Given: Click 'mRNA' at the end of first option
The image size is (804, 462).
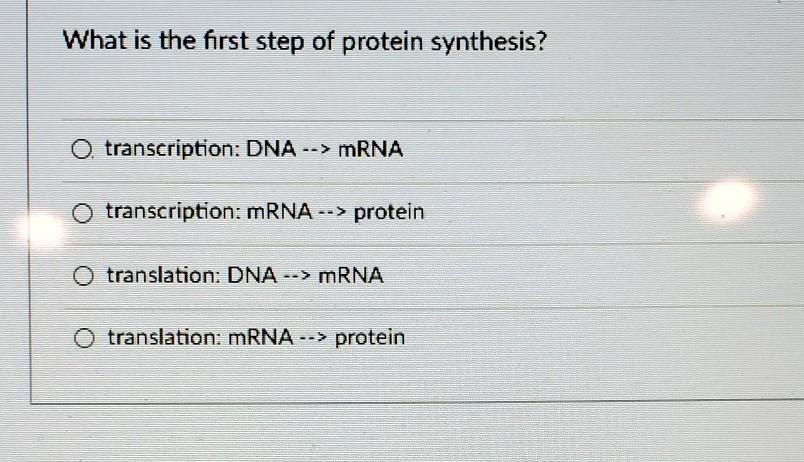Looking at the screenshot, I should pyautogui.click(x=370, y=150).
